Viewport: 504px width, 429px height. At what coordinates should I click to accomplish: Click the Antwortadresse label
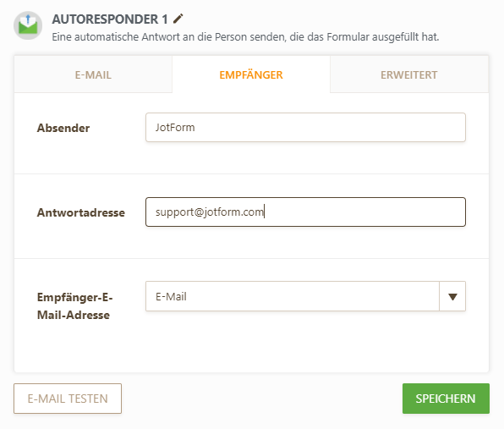81,212
